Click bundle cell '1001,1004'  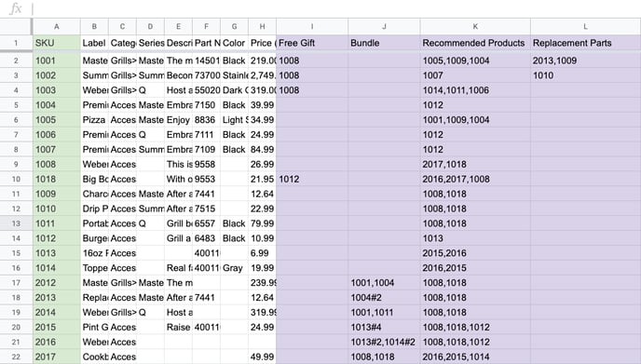pyautogui.click(x=384, y=283)
